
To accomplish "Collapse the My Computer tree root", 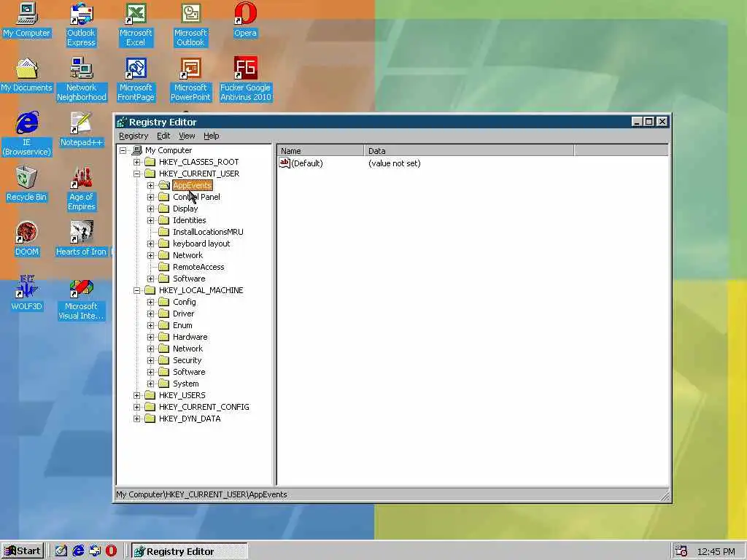I will coord(123,150).
